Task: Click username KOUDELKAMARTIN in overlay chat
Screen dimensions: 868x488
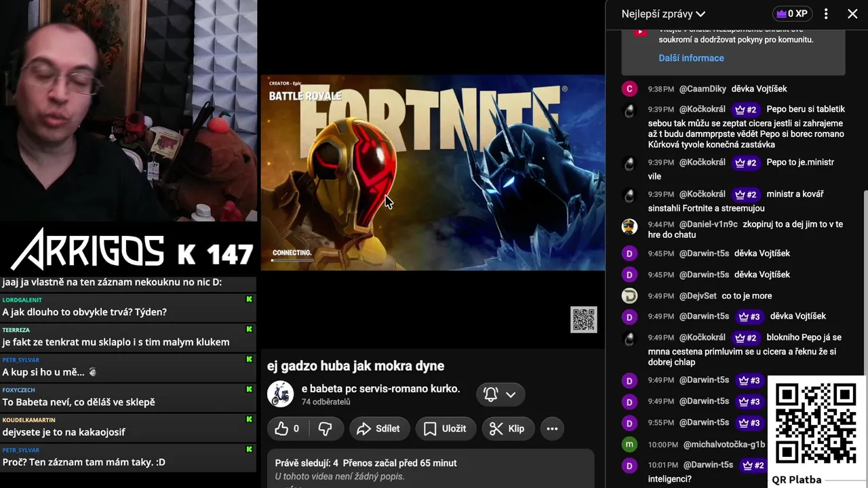Action: coord(28,420)
